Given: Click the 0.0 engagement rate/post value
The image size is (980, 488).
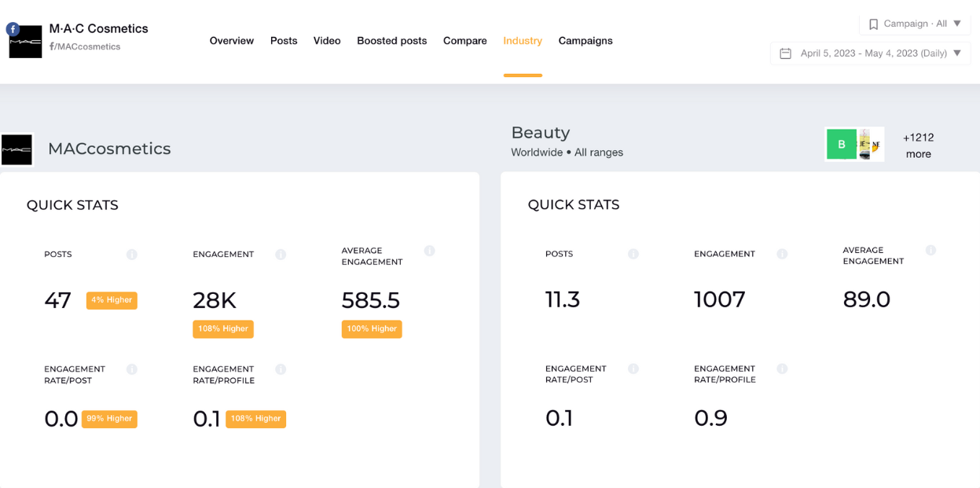Looking at the screenshot, I should pyautogui.click(x=61, y=419).
